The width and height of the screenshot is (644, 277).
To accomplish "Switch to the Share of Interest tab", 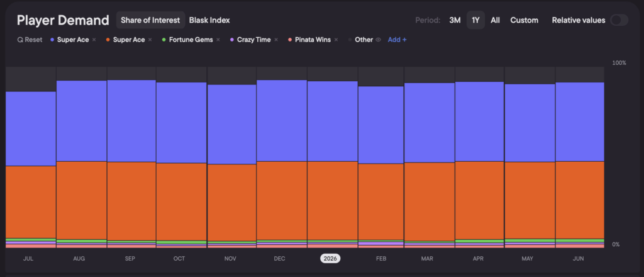I will (x=150, y=20).
